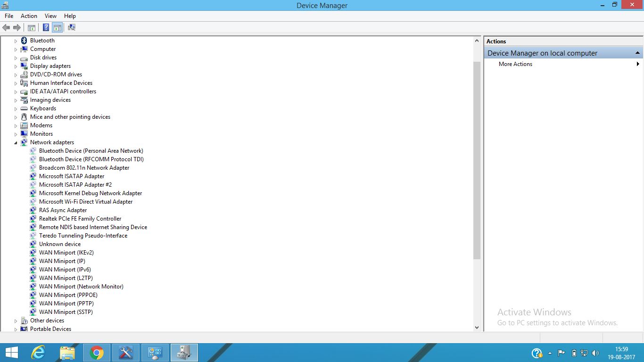The width and height of the screenshot is (644, 362).
Task: Select WAN Miniport (PPTP)
Action: tap(66, 304)
